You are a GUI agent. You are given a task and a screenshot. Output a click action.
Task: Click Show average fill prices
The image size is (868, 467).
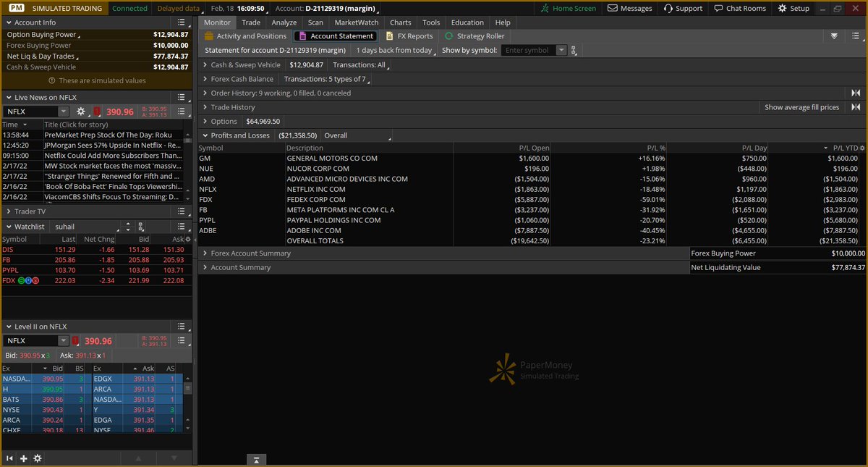coord(802,107)
